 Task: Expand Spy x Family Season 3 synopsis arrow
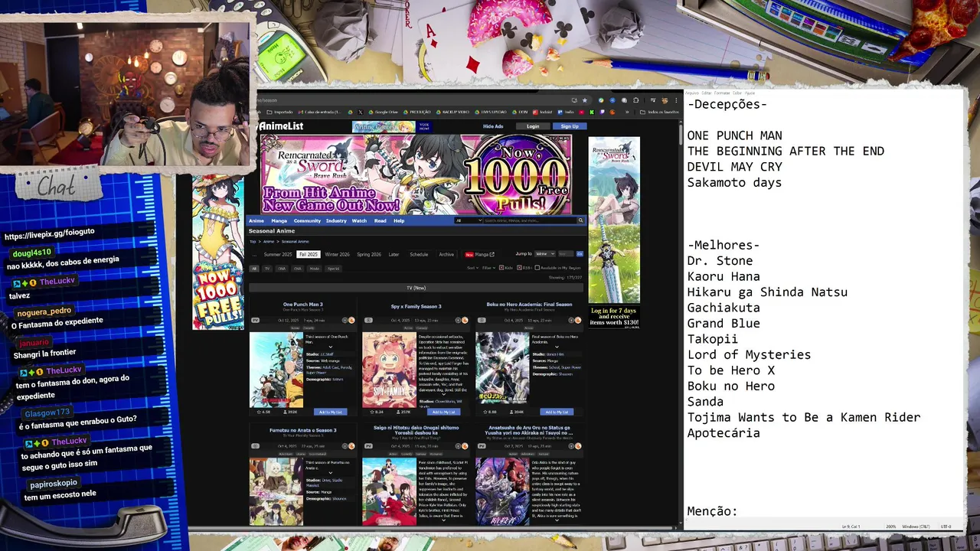443,394
